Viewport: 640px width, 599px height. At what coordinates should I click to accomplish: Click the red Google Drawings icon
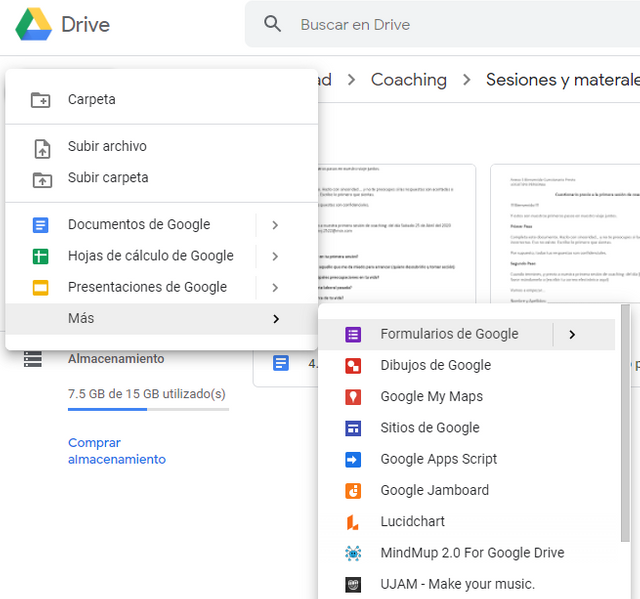click(x=353, y=366)
